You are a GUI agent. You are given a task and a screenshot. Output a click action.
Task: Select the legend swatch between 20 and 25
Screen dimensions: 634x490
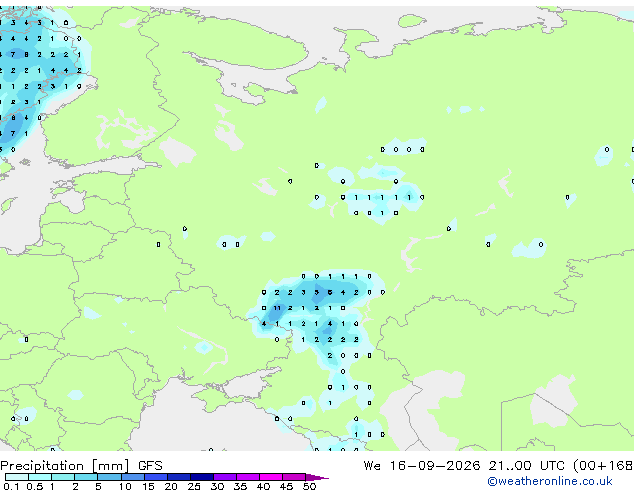178,477
